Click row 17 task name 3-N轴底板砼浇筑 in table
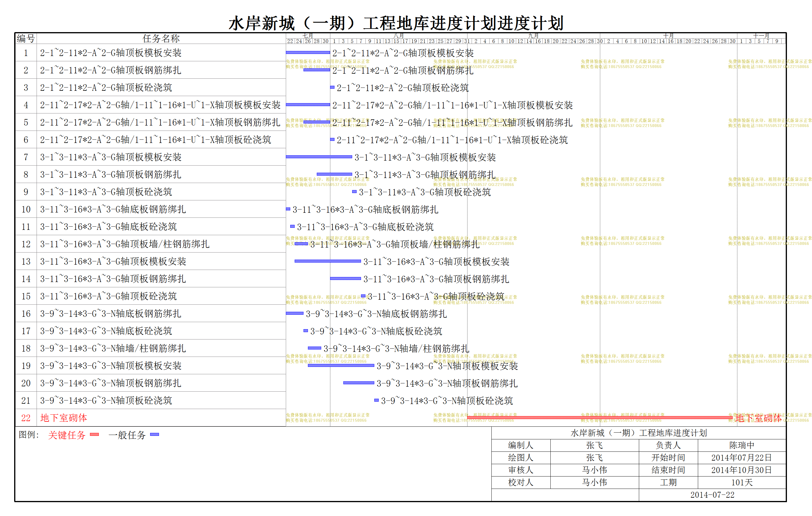The image size is (812, 516). click(x=106, y=331)
